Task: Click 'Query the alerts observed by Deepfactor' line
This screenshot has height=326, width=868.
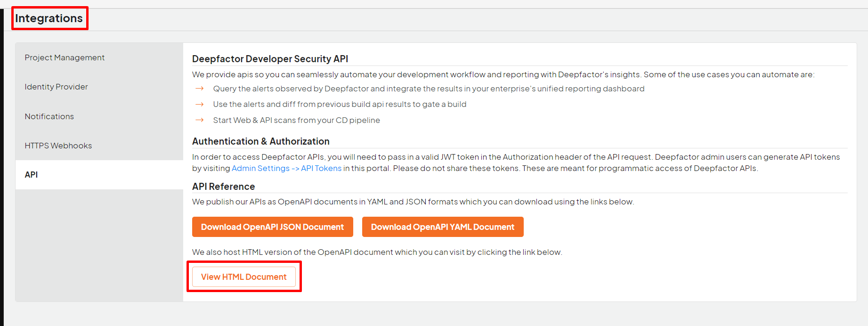Action: (429, 89)
